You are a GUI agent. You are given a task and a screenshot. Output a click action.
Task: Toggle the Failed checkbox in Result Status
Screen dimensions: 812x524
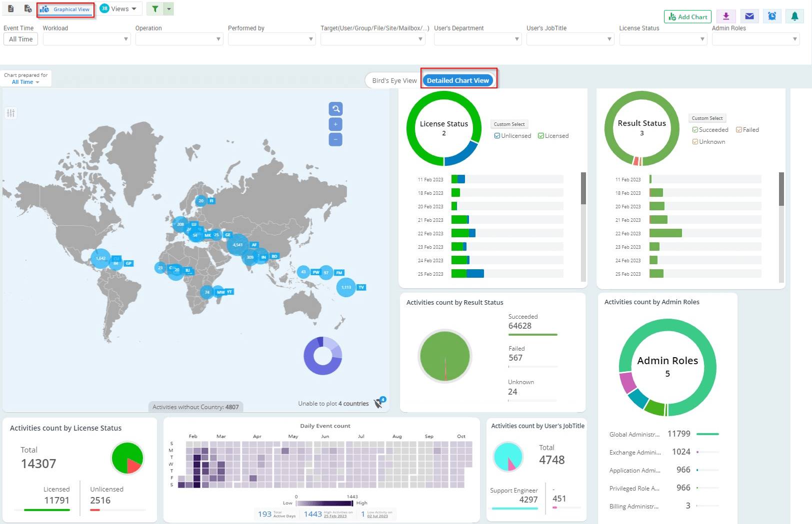pyautogui.click(x=738, y=129)
